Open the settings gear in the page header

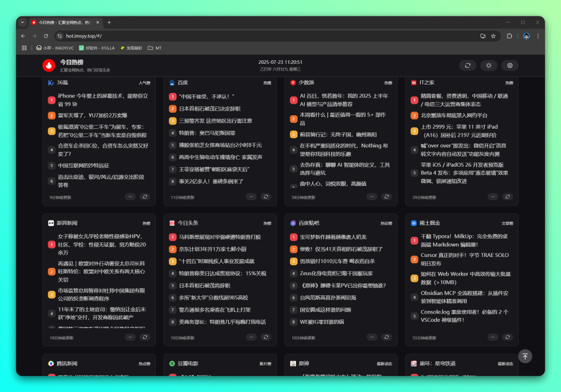(510, 65)
